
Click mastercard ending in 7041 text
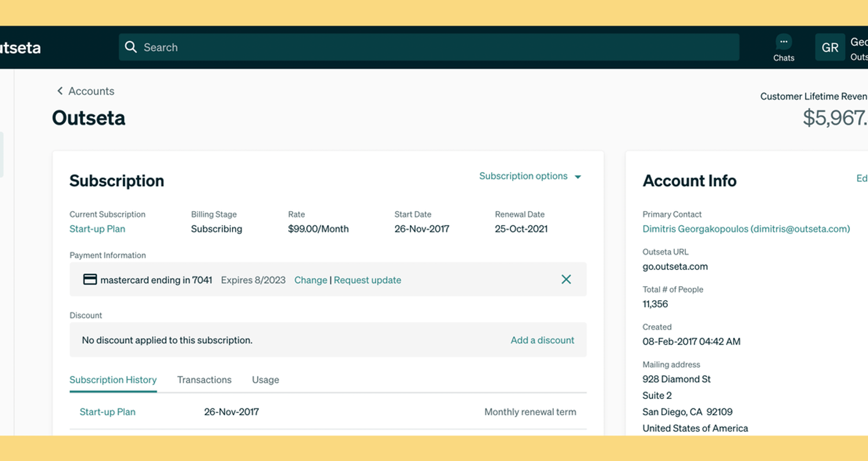[156, 280]
